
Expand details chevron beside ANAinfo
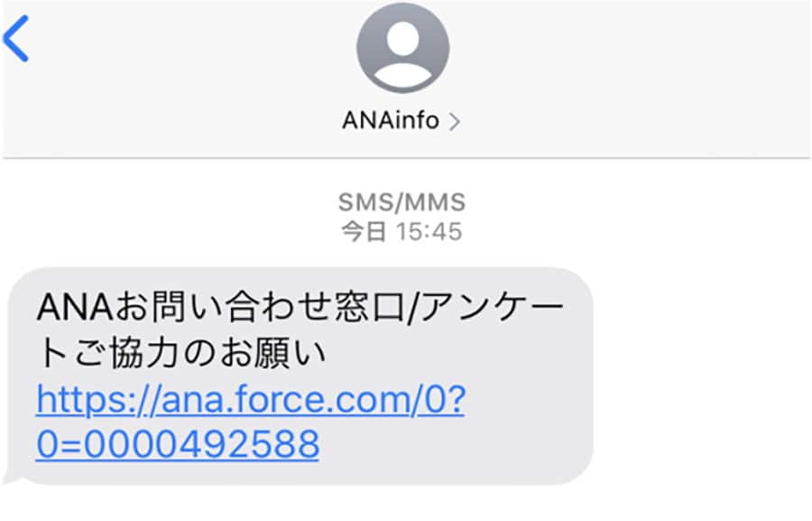[x=454, y=122]
